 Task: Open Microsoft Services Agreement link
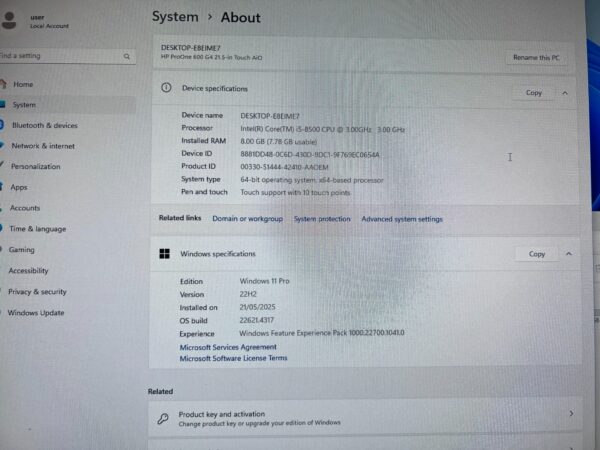(228, 347)
